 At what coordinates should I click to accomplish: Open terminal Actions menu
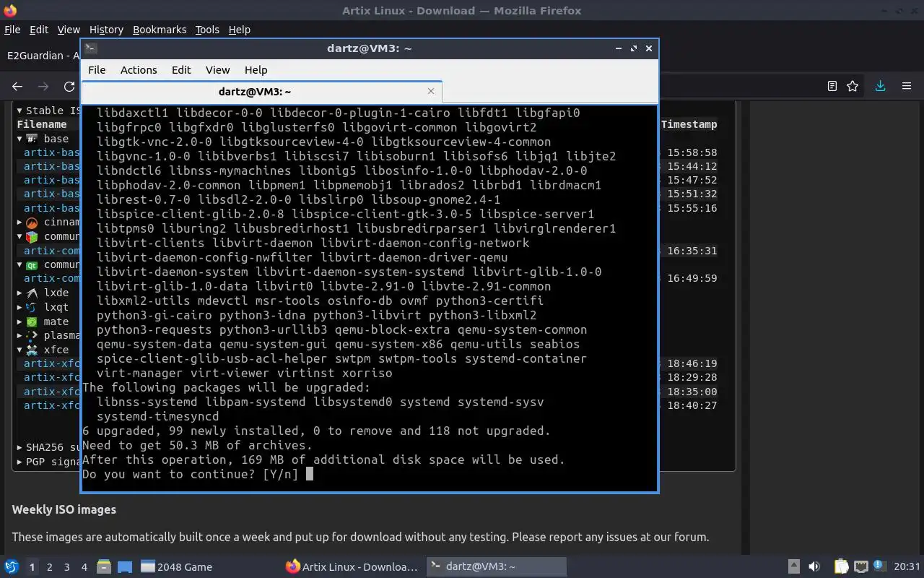coord(139,70)
